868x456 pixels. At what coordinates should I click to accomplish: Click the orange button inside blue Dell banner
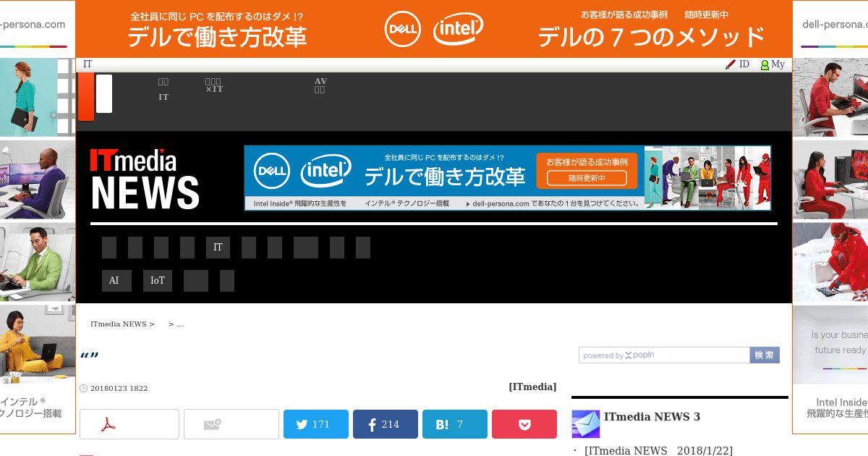click(x=587, y=171)
